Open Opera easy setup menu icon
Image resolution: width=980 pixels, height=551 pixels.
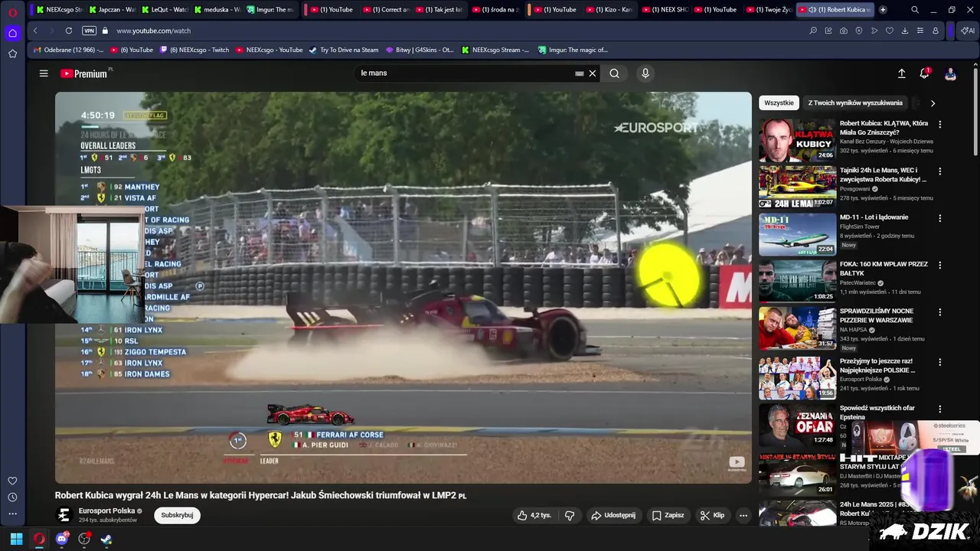pyautogui.click(x=920, y=31)
